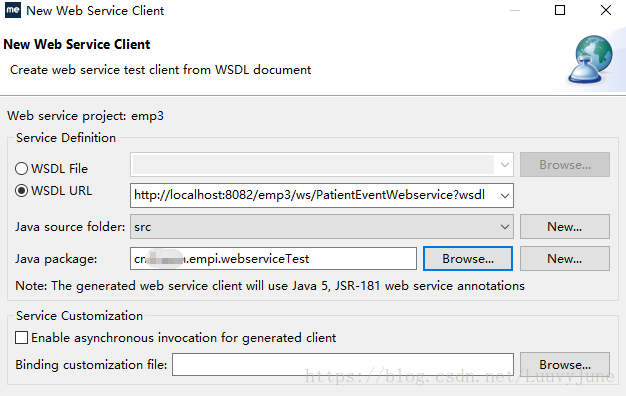
Task: Click the Java package input field
Action: coord(273,259)
